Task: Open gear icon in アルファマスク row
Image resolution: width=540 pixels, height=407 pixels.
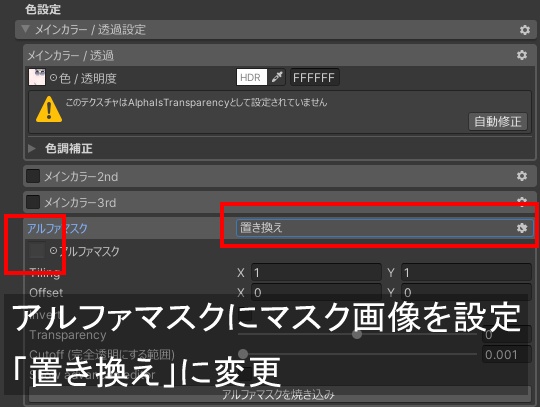Action: coord(522,228)
